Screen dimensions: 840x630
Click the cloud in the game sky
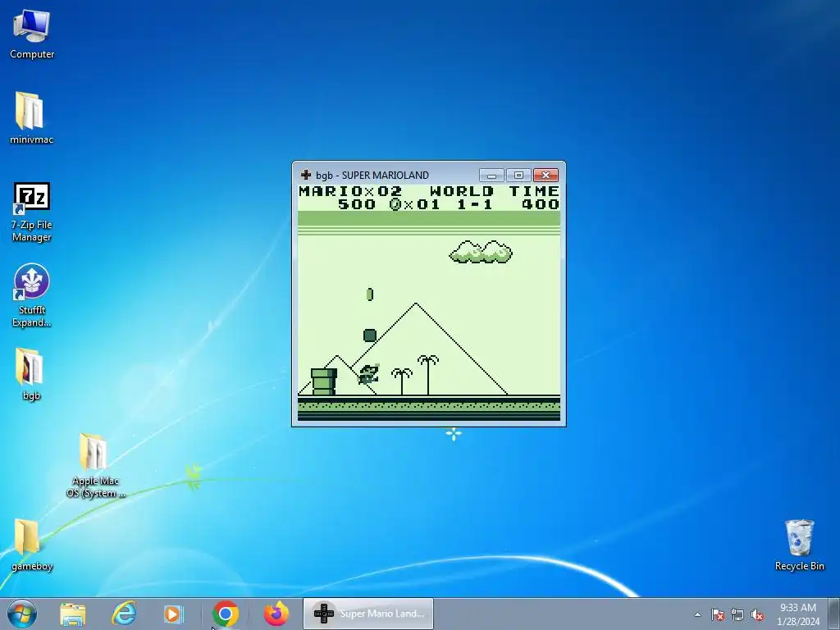[481, 252]
